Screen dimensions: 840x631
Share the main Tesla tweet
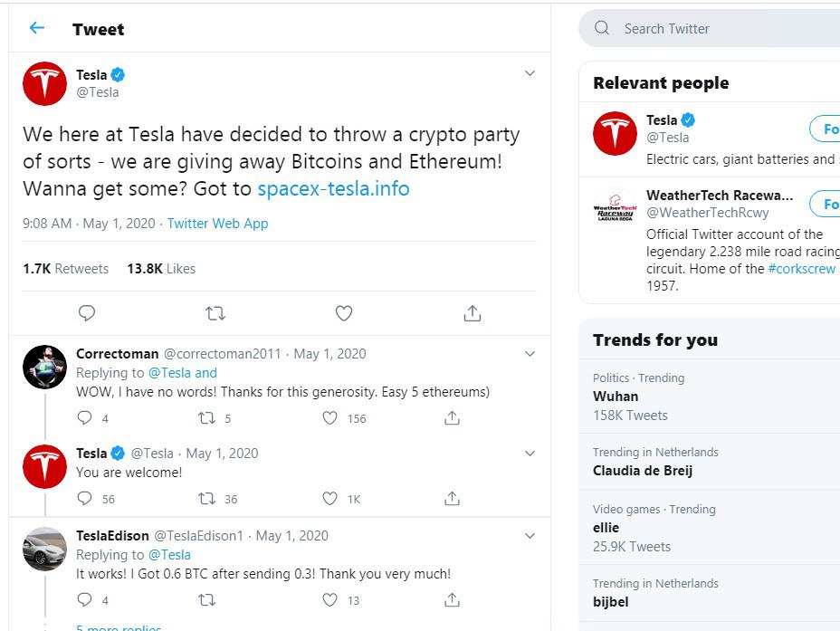472,313
